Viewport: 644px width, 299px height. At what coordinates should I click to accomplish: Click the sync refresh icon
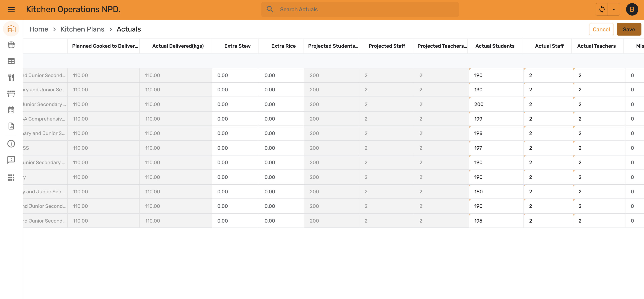[x=602, y=10]
